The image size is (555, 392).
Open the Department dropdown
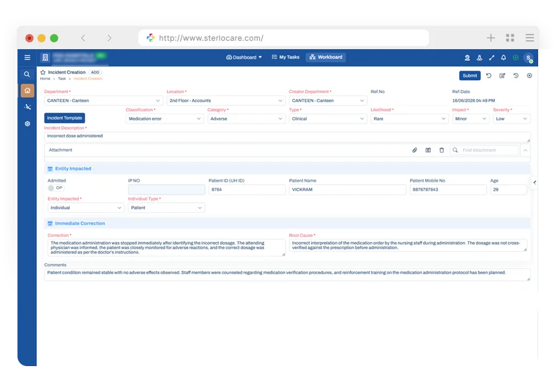pos(103,100)
